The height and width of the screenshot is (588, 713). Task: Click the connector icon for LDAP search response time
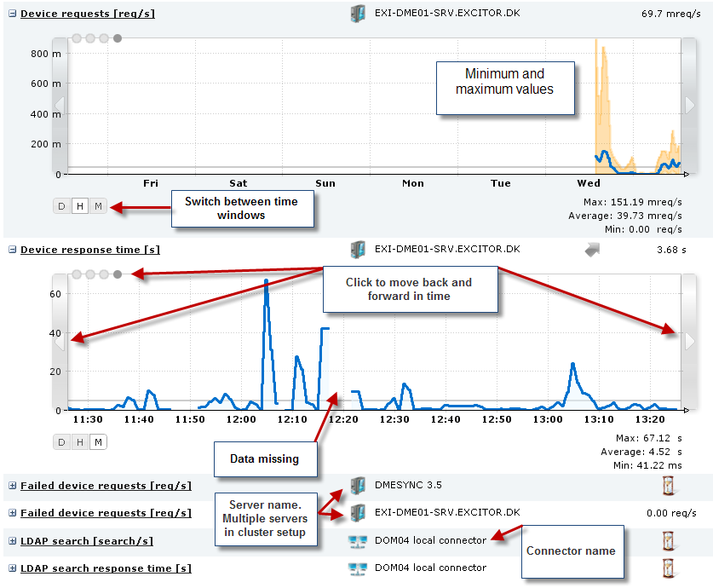(358, 568)
